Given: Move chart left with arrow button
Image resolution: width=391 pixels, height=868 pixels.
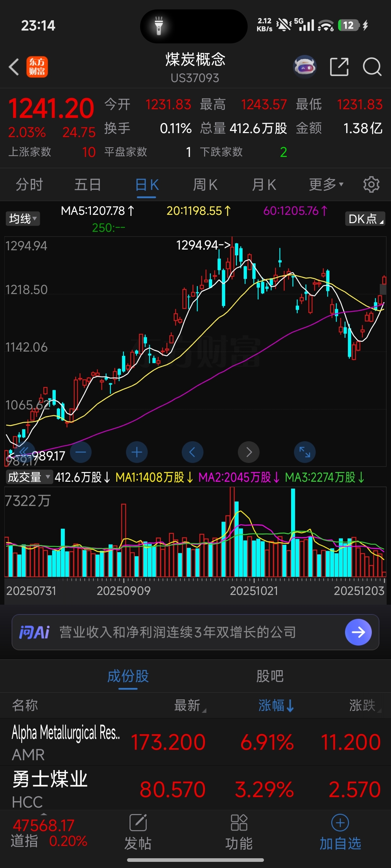Looking at the screenshot, I should pyautogui.click(x=193, y=452).
